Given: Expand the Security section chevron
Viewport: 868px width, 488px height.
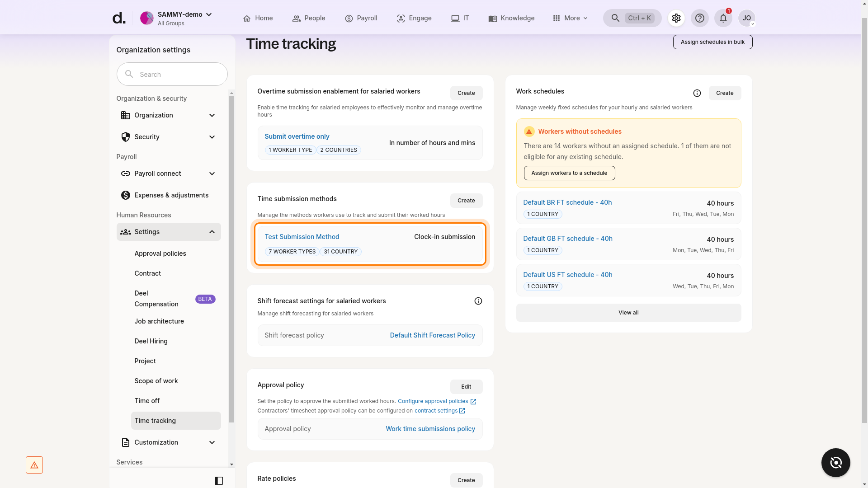Looking at the screenshot, I should [x=212, y=137].
